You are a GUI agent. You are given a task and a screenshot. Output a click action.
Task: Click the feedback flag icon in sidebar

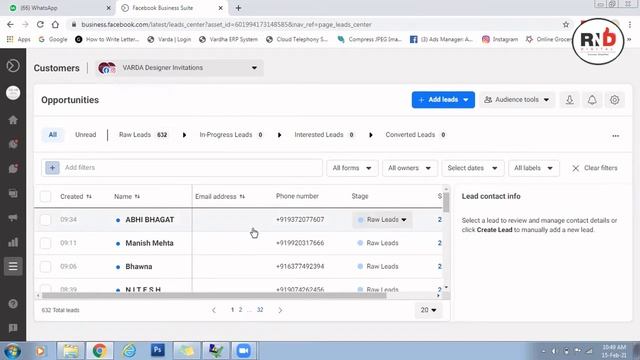pyautogui.click(x=13, y=328)
